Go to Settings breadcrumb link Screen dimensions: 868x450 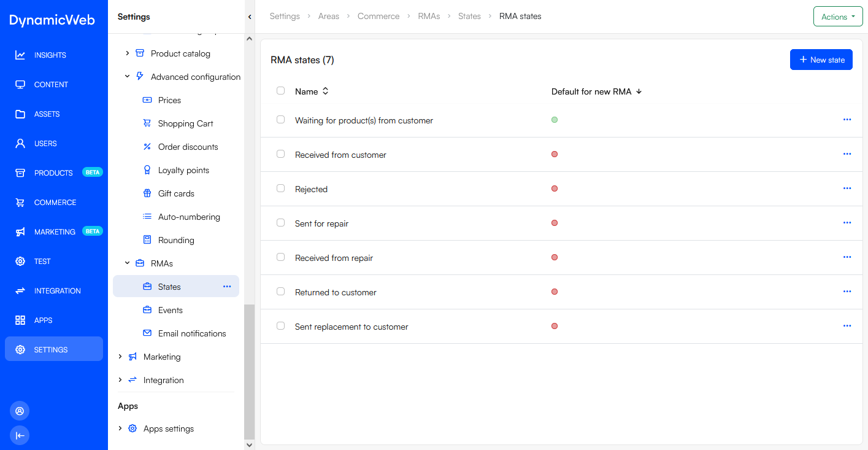285,17
